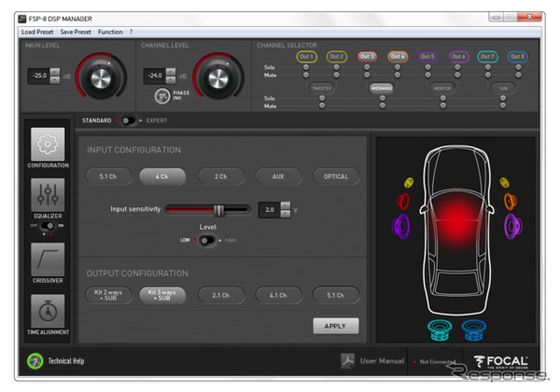The image size is (560, 392).
Task: Solo the Tweeter group
Action: click(x=322, y=98)
